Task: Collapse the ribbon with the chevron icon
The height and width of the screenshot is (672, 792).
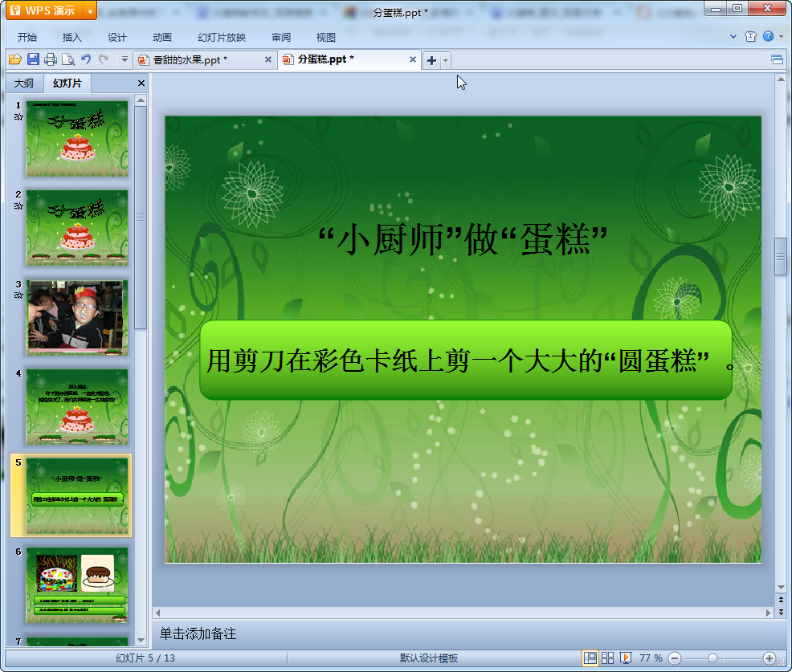Action: click(x=733, y=36)
